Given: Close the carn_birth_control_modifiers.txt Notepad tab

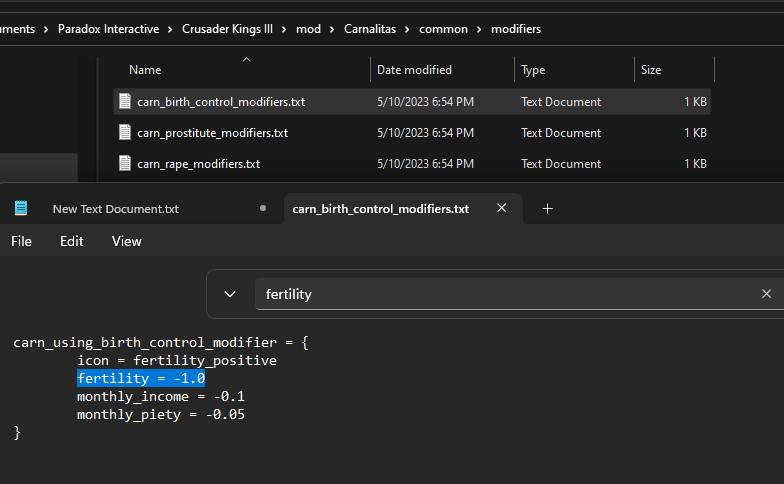Looking at the screenshot, I should coord(501,208).
